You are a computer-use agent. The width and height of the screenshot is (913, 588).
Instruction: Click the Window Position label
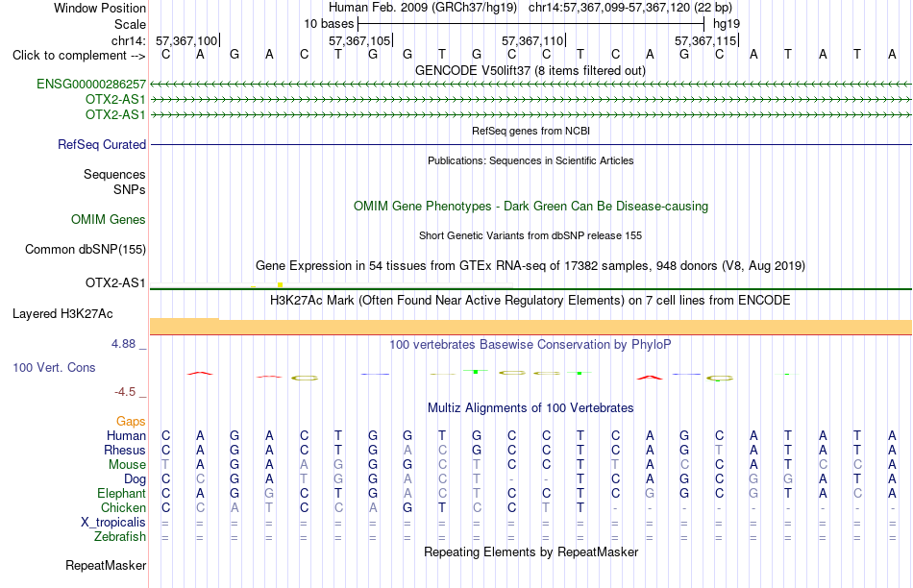pyautogui.click(x=100, y=8)
